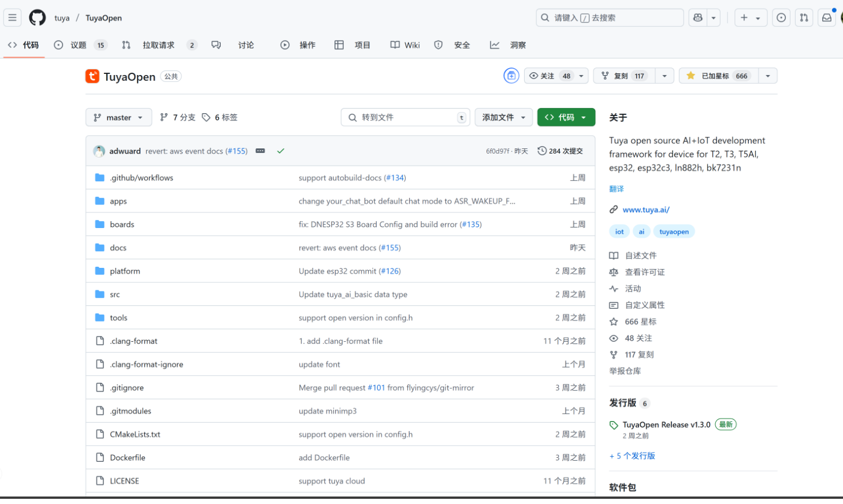Open the Copilot icon in header
Viewport: 843px width, 504px height.
pyautogui.click(x=698, y=18)
